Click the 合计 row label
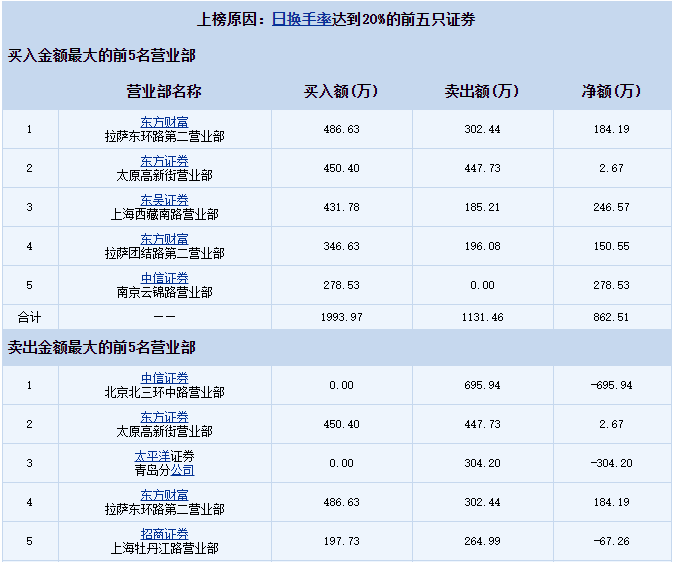Viewport: 673px width, 562px height. click(x=29, y=317)
